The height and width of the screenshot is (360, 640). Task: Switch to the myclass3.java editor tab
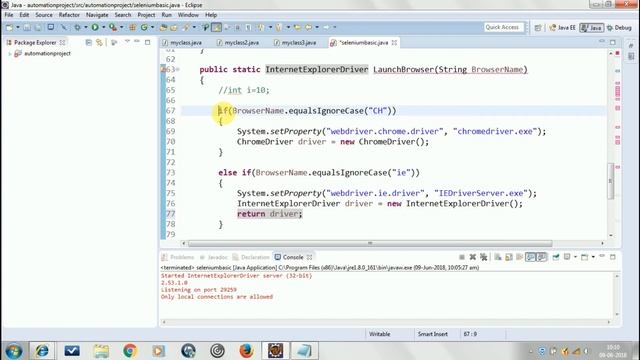pos(296,42)
